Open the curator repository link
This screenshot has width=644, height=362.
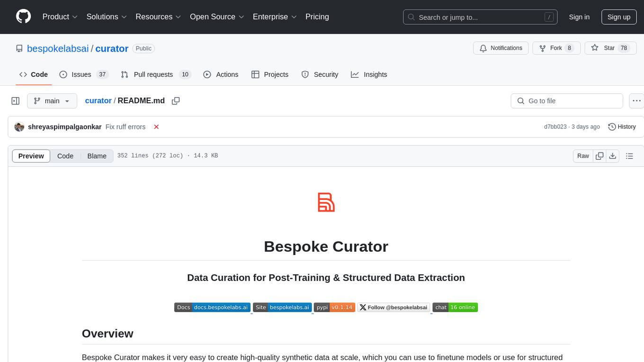coord(112,48)
